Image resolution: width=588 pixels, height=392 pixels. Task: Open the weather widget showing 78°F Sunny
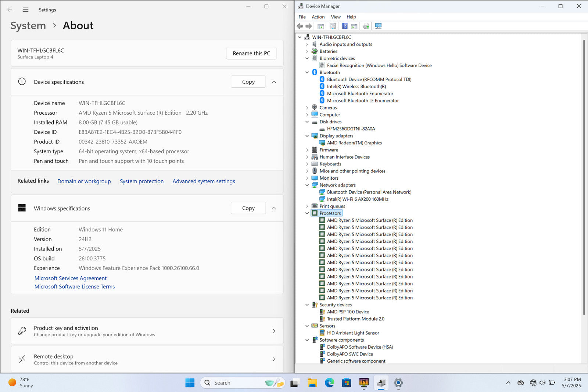pyautogui.click(x=21, y=383)
